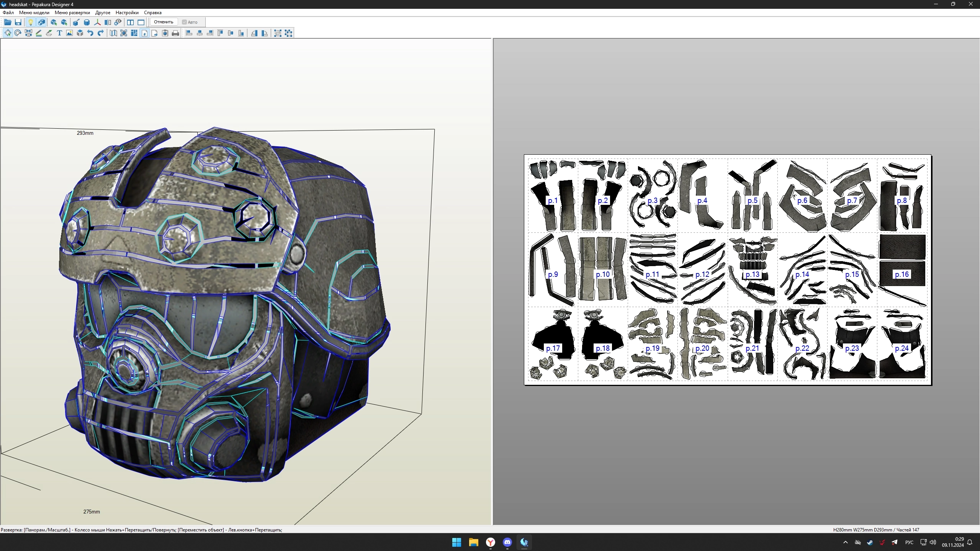This screenshot has width=980, height=551.
Task: Open the Меню развертки menu
Action: (x=72, y=13)
